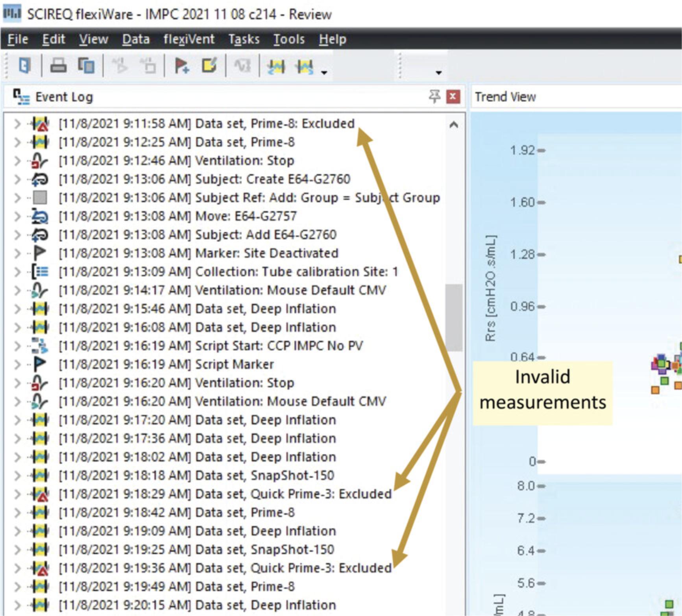Select the 9:15:46 Deep Inflation data set

[x=197, y=309]
